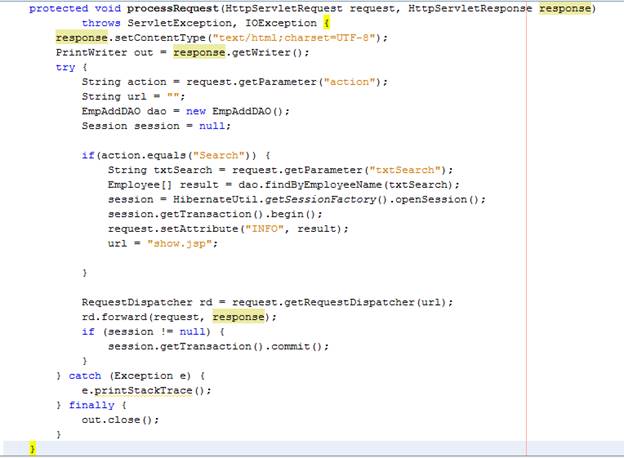
Task: Click highlighted response in rd.forward line
Action: pos(238,317)
